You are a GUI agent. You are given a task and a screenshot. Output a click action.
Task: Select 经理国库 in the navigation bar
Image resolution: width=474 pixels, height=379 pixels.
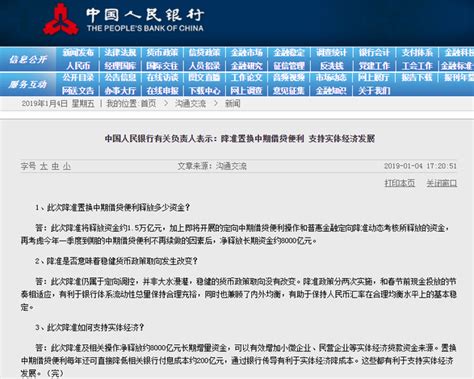point(120,66)
